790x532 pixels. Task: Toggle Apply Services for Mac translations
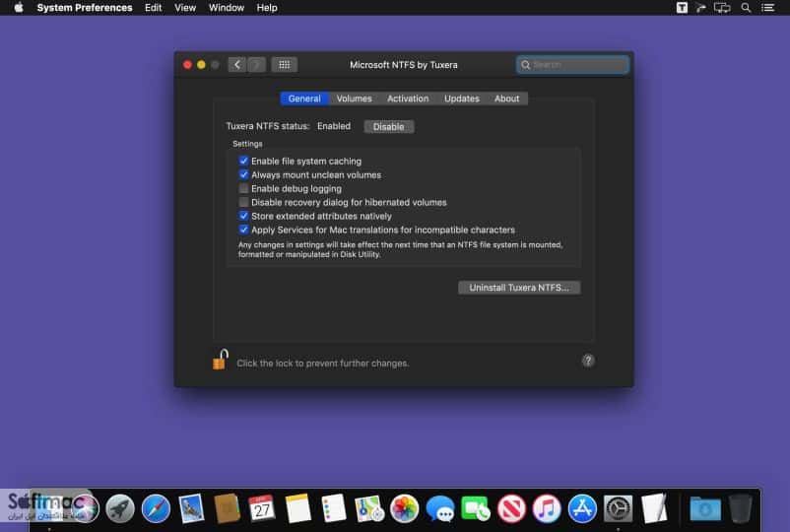[244, 230]
